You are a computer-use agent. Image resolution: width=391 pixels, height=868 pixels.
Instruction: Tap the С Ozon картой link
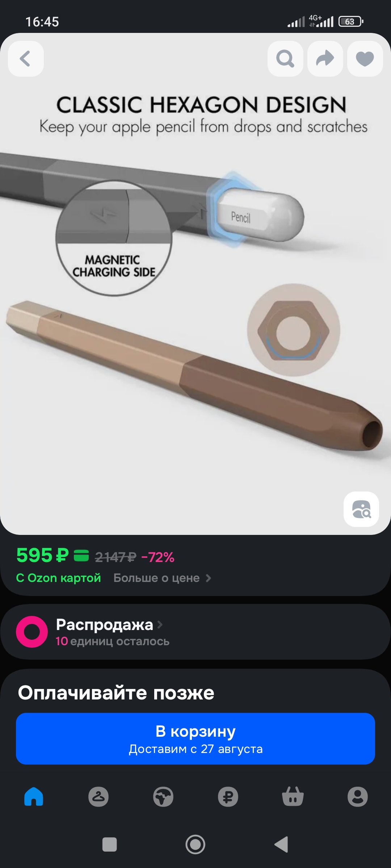click(58, 578)
